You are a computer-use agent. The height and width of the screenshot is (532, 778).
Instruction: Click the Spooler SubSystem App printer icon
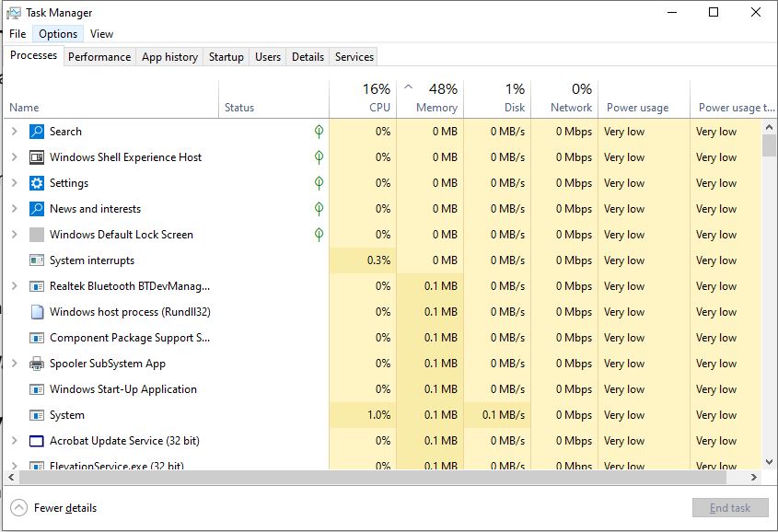coord(37,364)
